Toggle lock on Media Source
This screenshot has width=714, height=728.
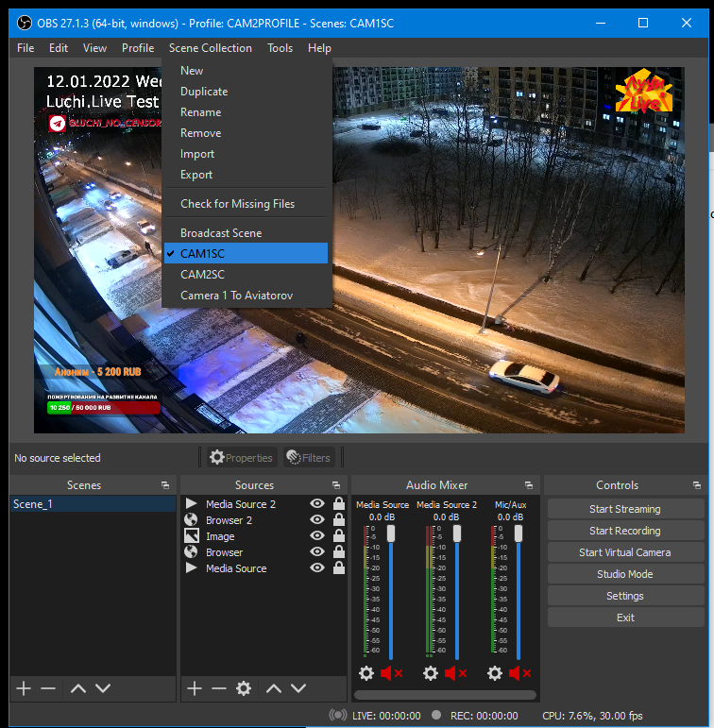pyautogui.click(x=339, y=567)
